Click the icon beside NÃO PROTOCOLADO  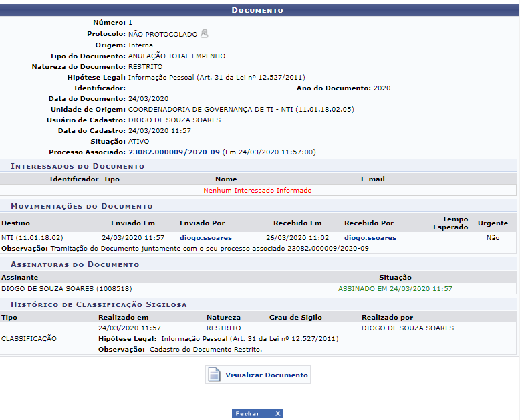(205, 34)
